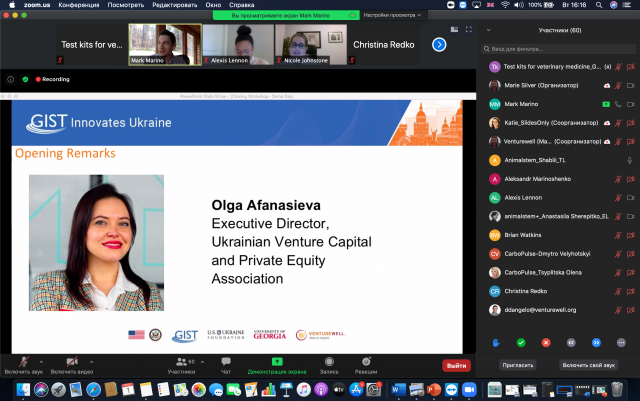The width and height of the screenshot is (640, 401).
Task: Open Microsoft Word in Dock
Action: coord(398,390)
